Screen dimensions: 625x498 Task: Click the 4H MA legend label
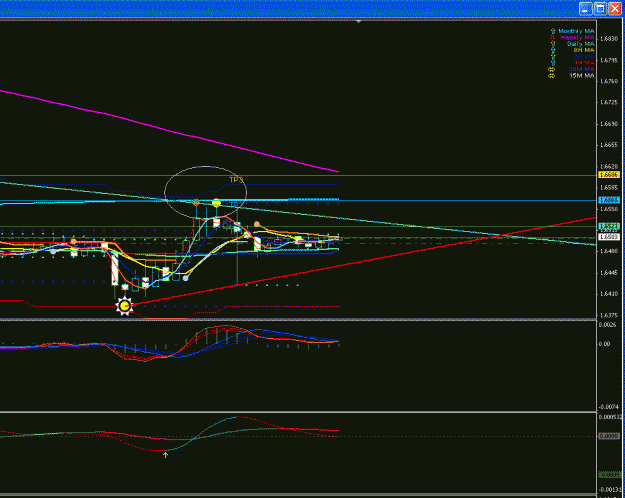[584, 56]
